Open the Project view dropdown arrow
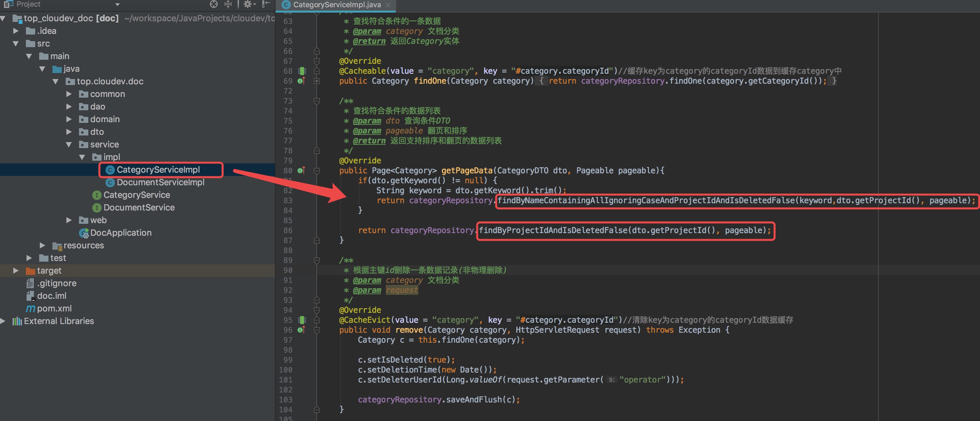 (x=117, y=5)
